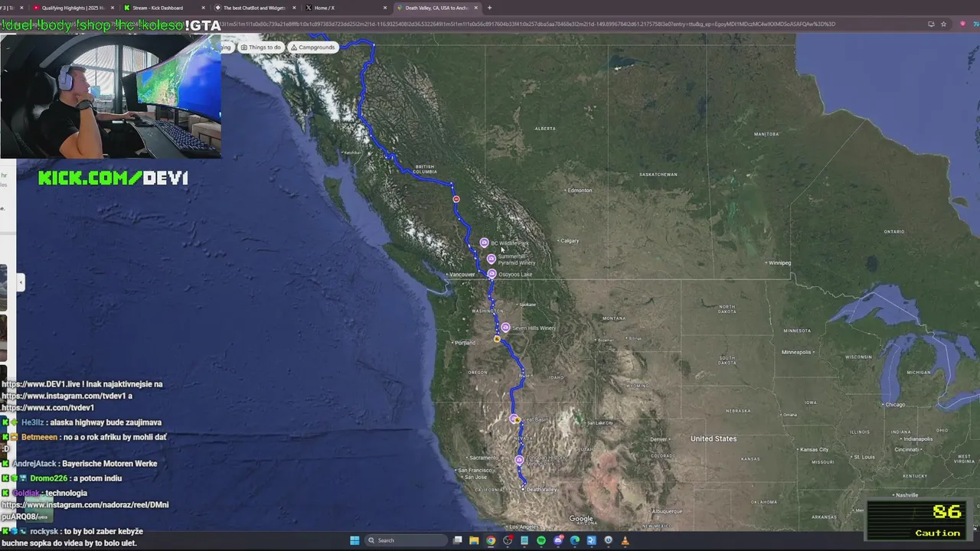Bookmark this page with the star icon
980x551 pixels.
click(944, 24)
